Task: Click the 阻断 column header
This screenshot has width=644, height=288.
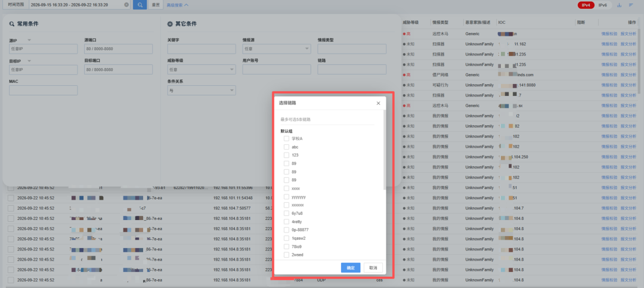Action: [581, 22]
